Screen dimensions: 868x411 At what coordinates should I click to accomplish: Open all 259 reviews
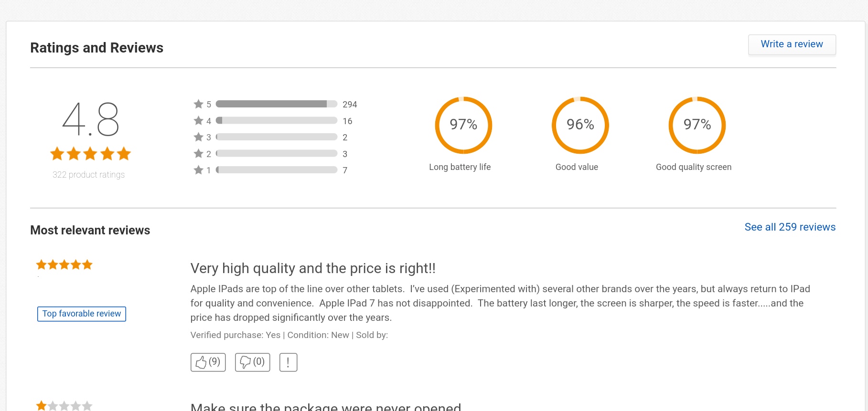coord(789,227)
